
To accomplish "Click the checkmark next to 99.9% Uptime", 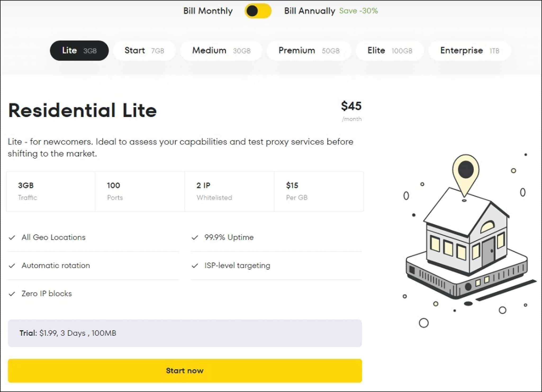I will [195, 238].
